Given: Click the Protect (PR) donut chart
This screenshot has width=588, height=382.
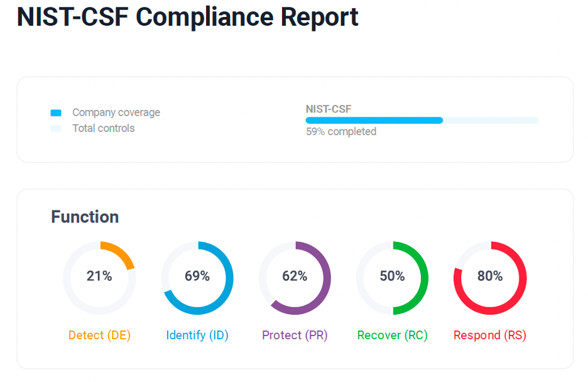Looking at the screenshot, I should pyautogui.click(x=295, y=276).
